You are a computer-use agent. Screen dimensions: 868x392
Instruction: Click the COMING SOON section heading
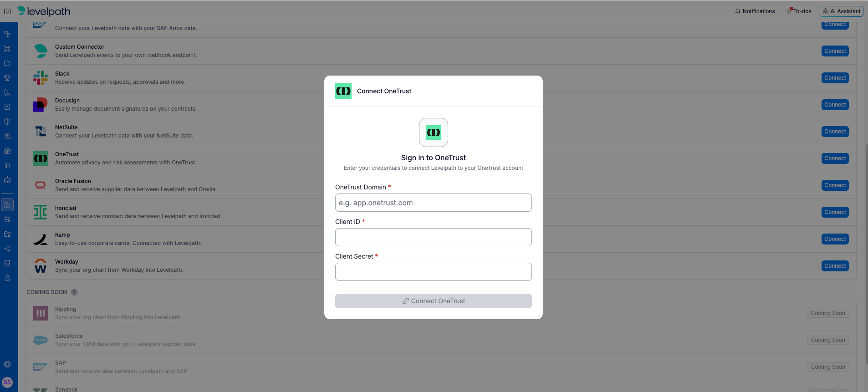click(47, 292)
